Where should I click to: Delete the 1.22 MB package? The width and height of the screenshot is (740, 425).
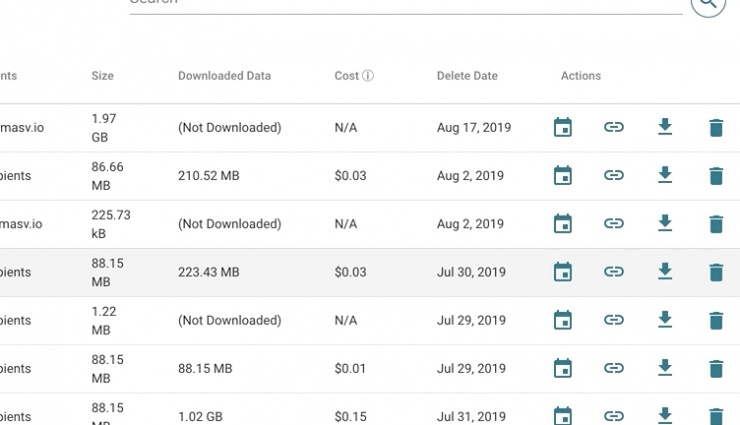716,320
